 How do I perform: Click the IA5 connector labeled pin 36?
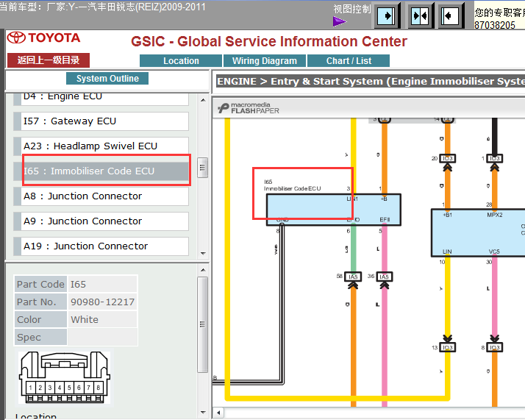384,277
